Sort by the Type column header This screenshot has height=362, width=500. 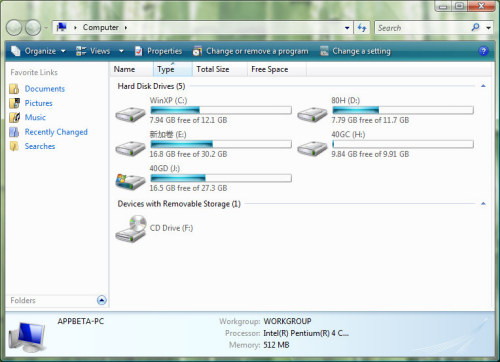point(173,69)
